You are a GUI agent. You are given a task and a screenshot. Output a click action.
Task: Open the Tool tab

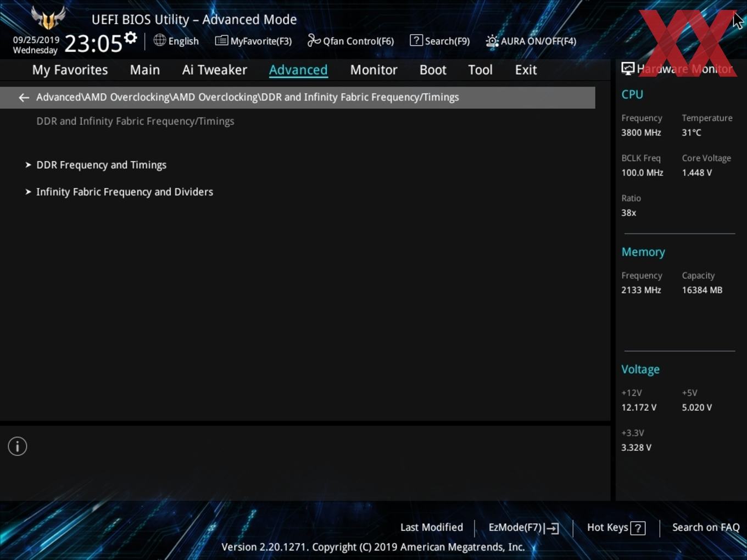[481, 70]
